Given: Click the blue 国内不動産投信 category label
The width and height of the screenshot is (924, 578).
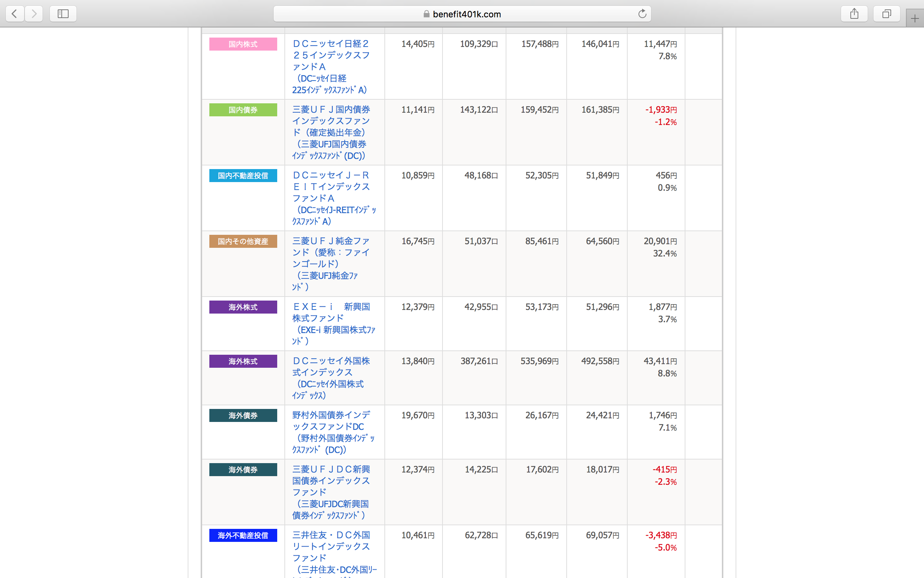Looking at the screenshot, I should [243, 176].
